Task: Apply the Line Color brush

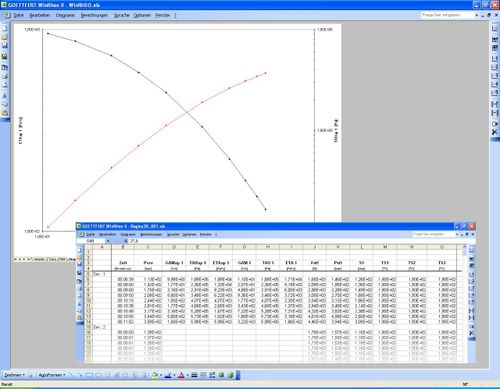Action: [x=168, y=375]
